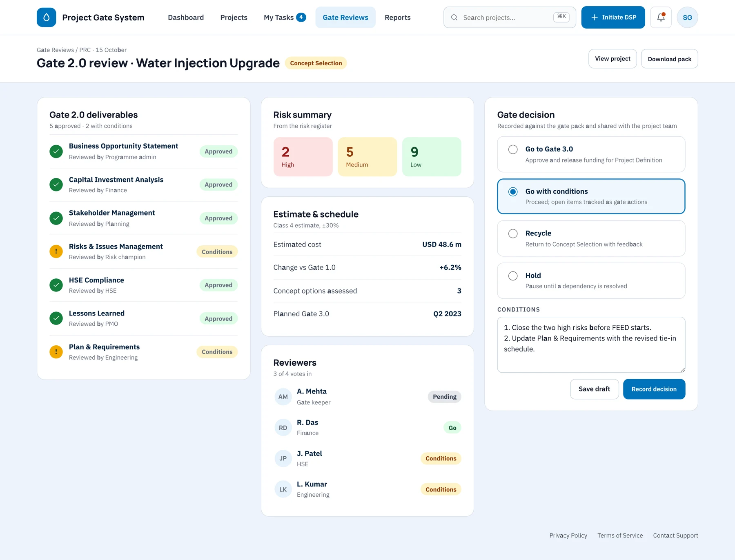Click the Concept Selection stage badge
735x560 pixels.
click(316, 63)
